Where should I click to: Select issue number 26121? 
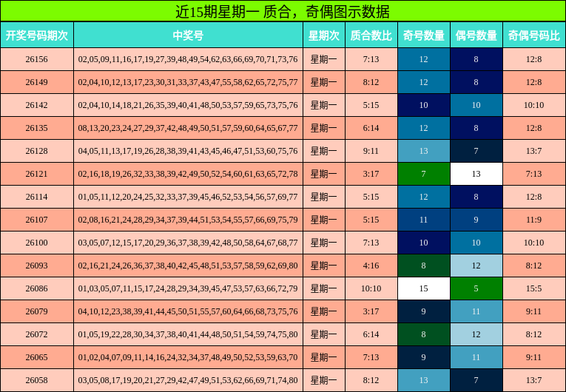pos(36,174)
